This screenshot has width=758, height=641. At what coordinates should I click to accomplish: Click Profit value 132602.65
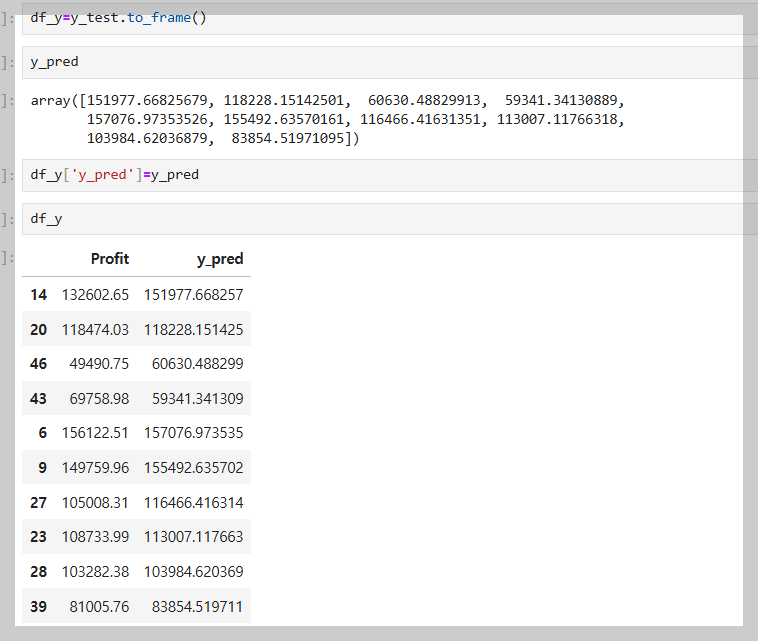(x=95, y=295)
